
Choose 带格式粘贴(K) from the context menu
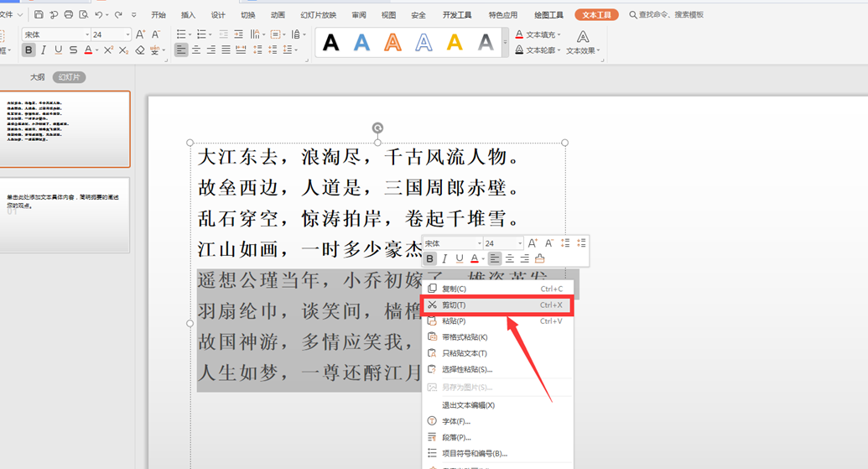[x=497, y=337]
